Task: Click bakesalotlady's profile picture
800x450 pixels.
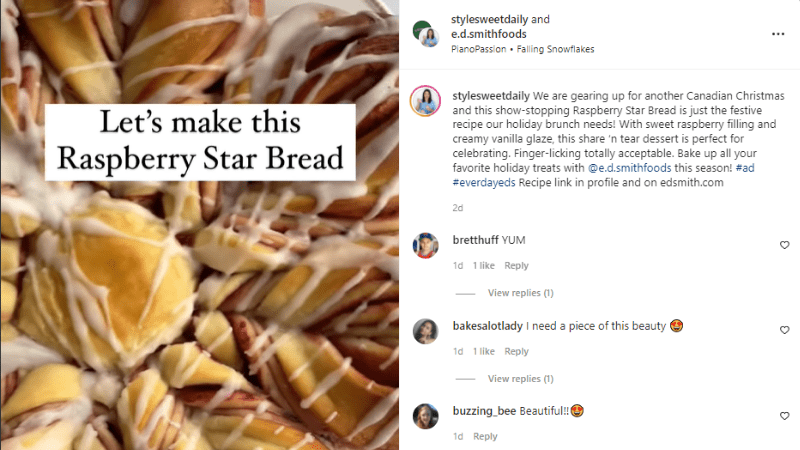Action: (426, 330)
